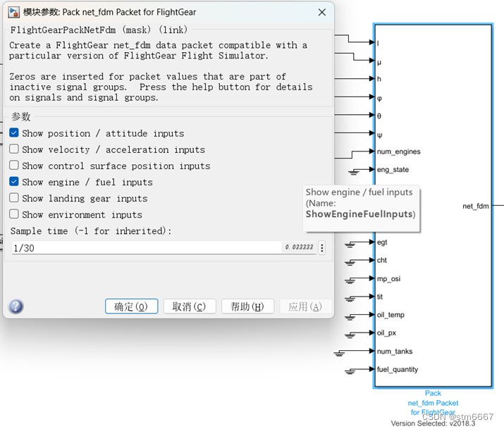
Task: Click the θ pitch input port label
Action: 379,116
